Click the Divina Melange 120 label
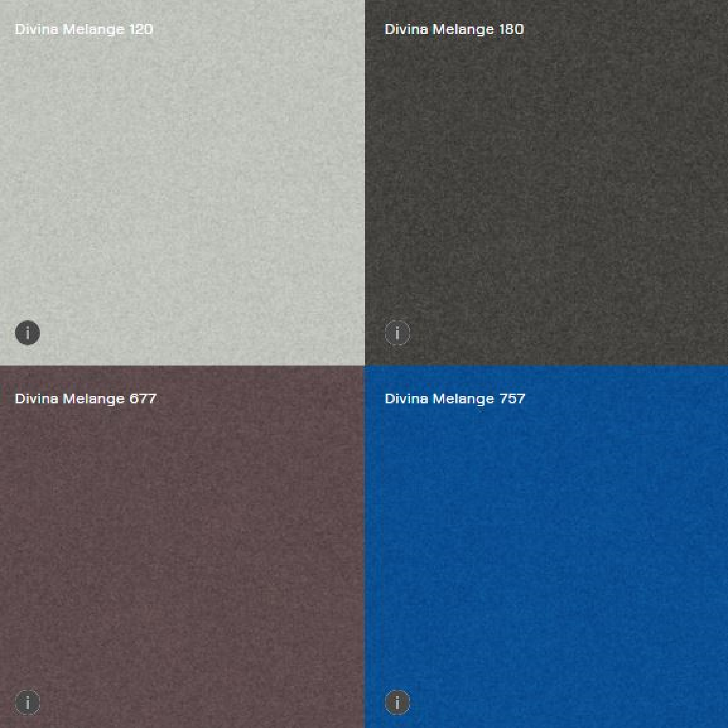728x728 pixels. 84,29
